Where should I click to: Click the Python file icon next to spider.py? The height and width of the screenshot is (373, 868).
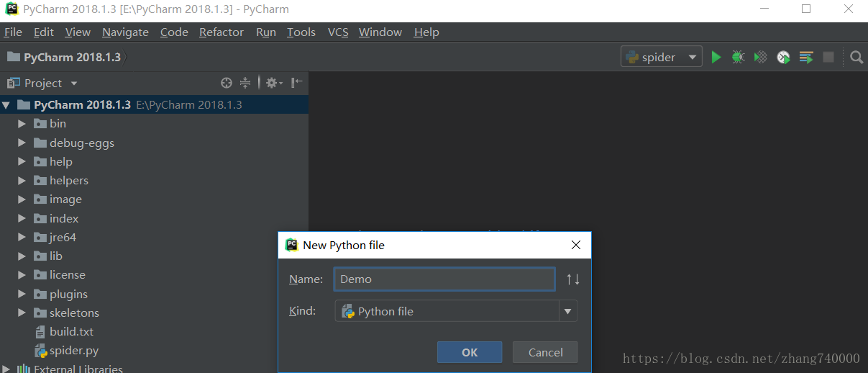(41, 351)
